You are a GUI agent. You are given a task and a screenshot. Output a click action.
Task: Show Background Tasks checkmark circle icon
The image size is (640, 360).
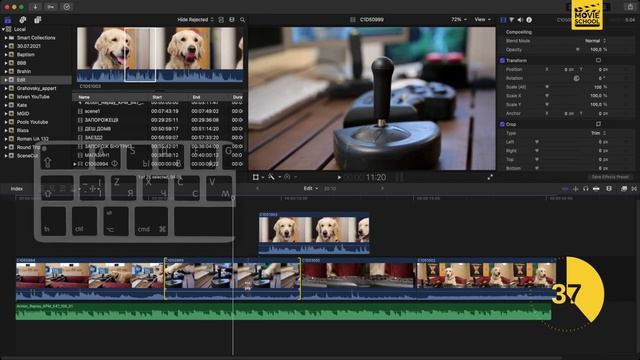pos(67,7)
